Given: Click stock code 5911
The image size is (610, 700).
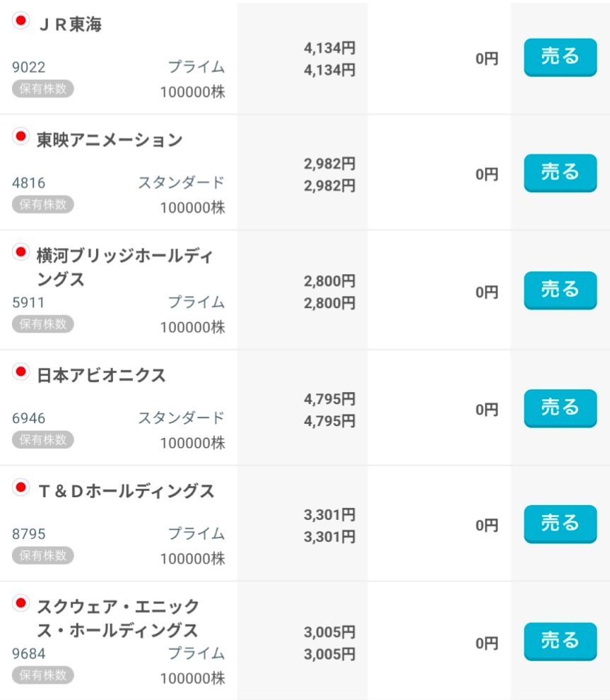Looking at the screenshot, I should pos(28,303).
